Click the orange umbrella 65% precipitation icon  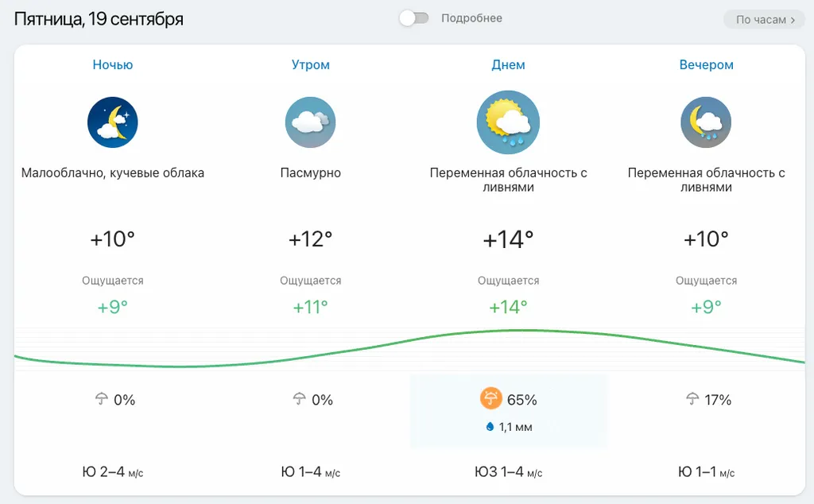click(x=491, y=399)
